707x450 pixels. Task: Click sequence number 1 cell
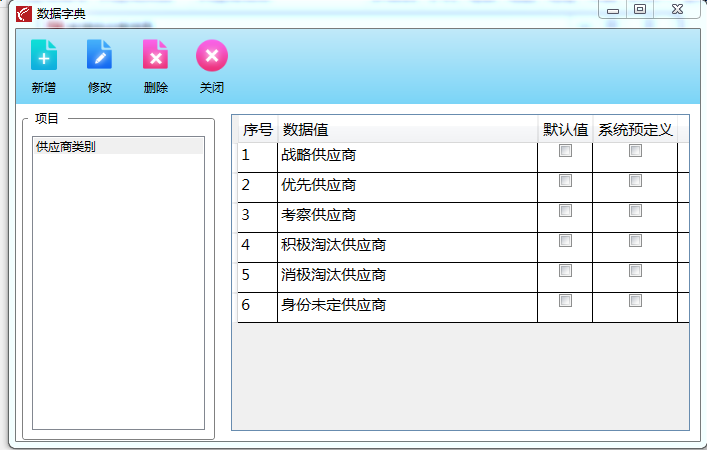click(257, 157)
